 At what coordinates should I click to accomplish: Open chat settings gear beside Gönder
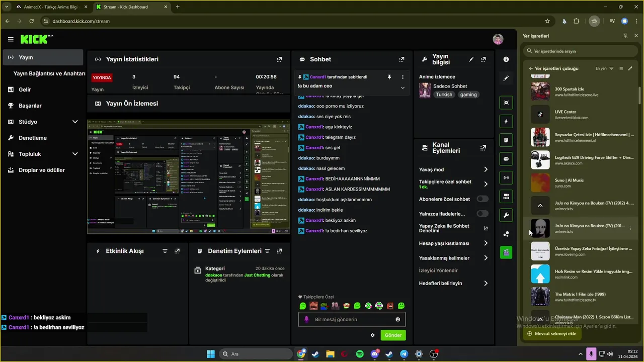pos(373,335)
